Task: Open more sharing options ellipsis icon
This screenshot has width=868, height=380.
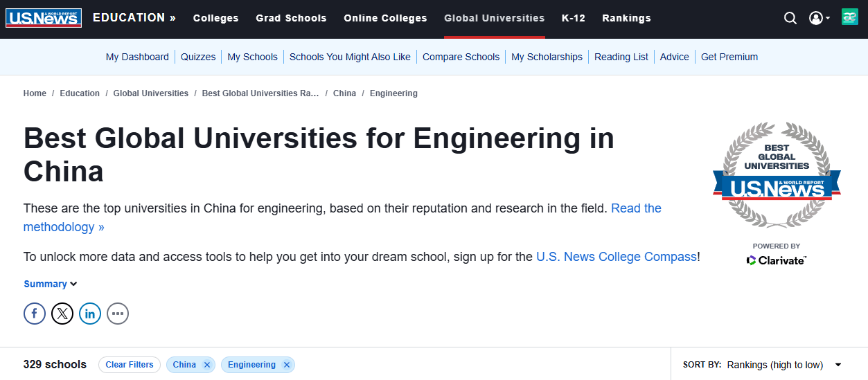Action: pos(118,314)
